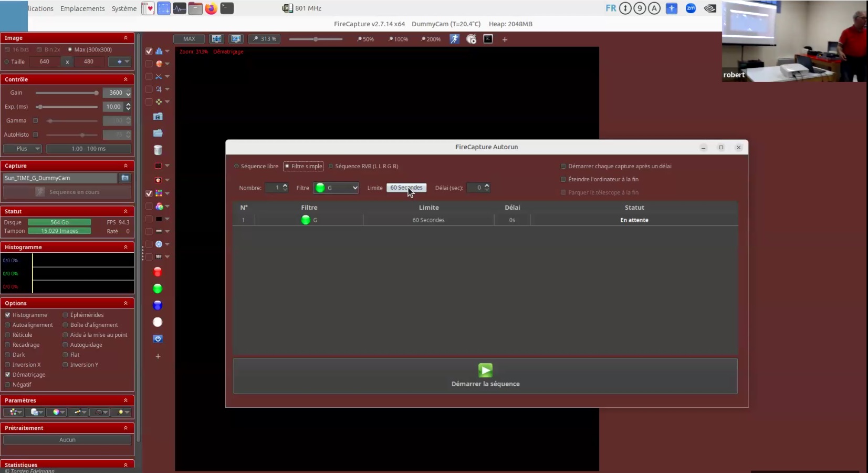This screenshot has width=868, height=473.
Task: Toggle the Histogramme checkbox in Options
Action: [7, 315]
